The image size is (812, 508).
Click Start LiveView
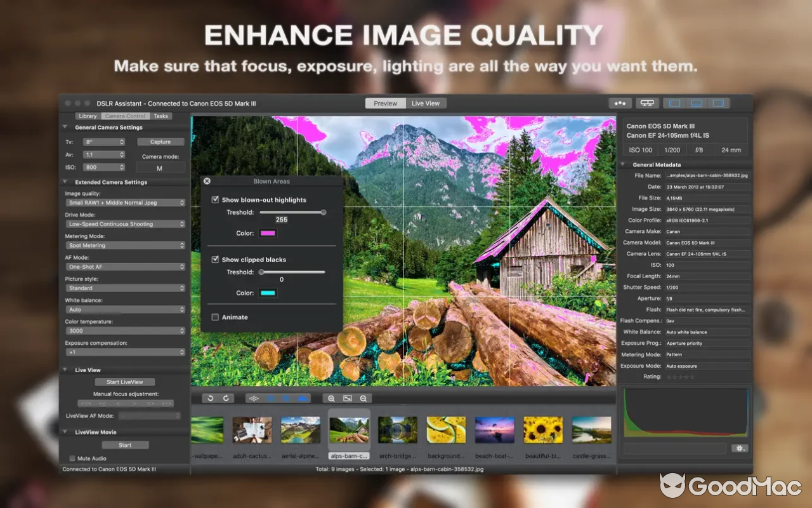point(124,382)
